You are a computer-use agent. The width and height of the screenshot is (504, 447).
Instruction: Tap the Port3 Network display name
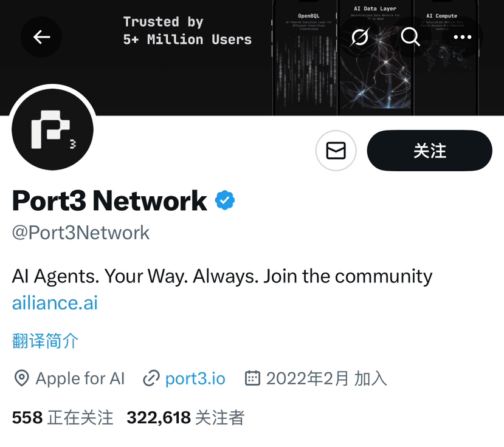pos(109,200)
